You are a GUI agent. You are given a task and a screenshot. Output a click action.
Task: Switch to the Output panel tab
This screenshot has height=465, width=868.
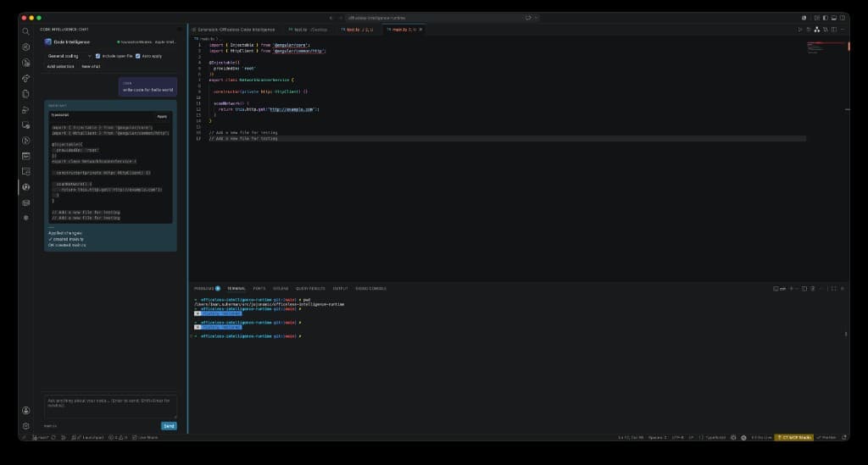[x=340, y=289]
